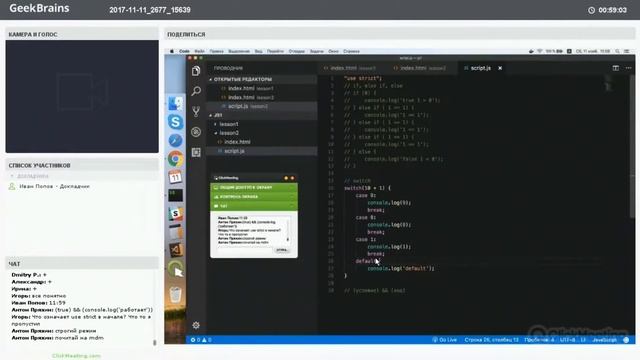The image size is (640, 360).
Task: Click the errors and warnings status indicator
Action: 201,340
